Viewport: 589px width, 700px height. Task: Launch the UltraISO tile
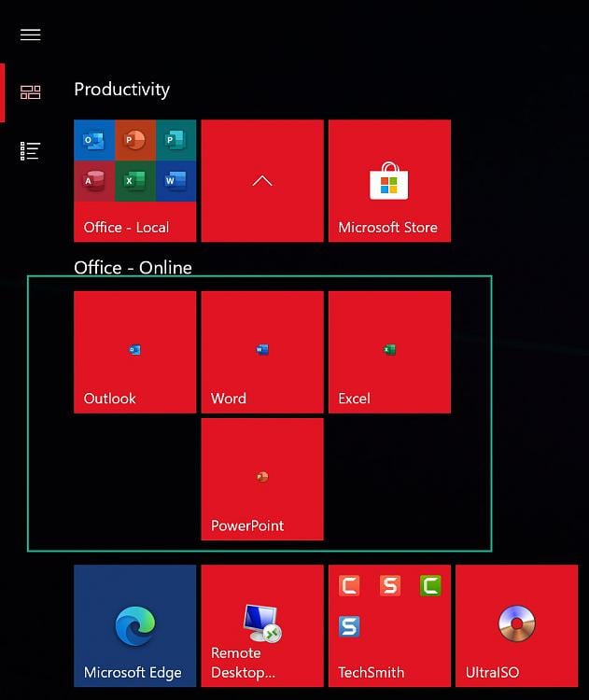tap(517, 626)
